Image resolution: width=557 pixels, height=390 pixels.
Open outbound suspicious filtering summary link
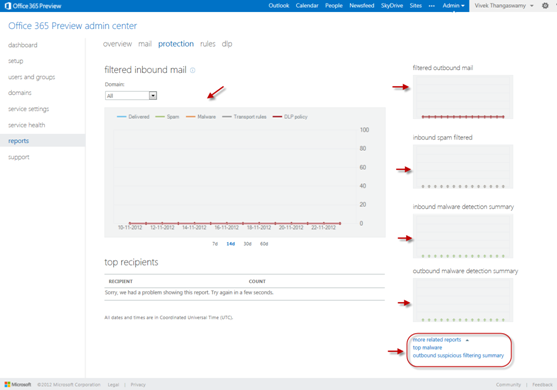[458, 356]
